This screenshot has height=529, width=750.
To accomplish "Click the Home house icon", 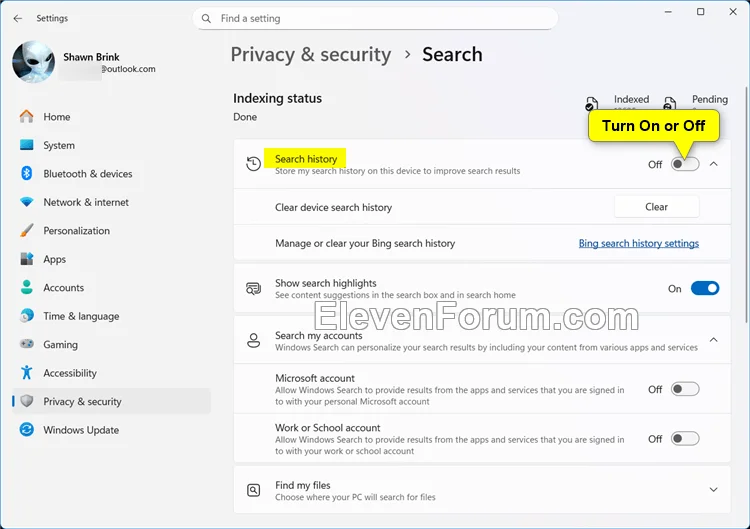I will point(27,117).
